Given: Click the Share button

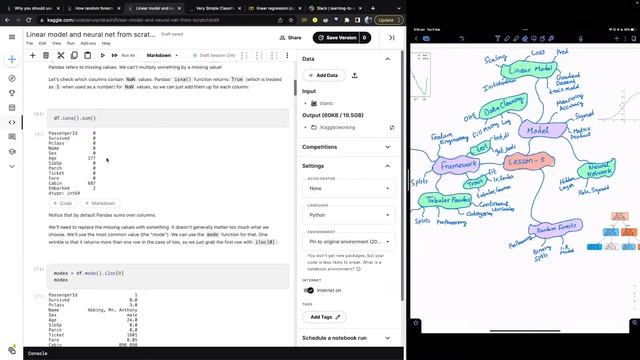Looking at the screenshot, I should tap(290, 38).
